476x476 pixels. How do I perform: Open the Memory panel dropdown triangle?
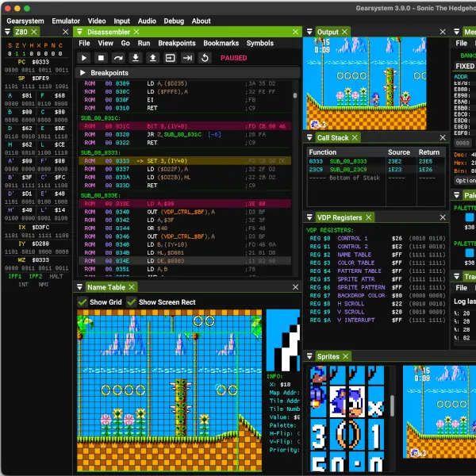[457, 32]
